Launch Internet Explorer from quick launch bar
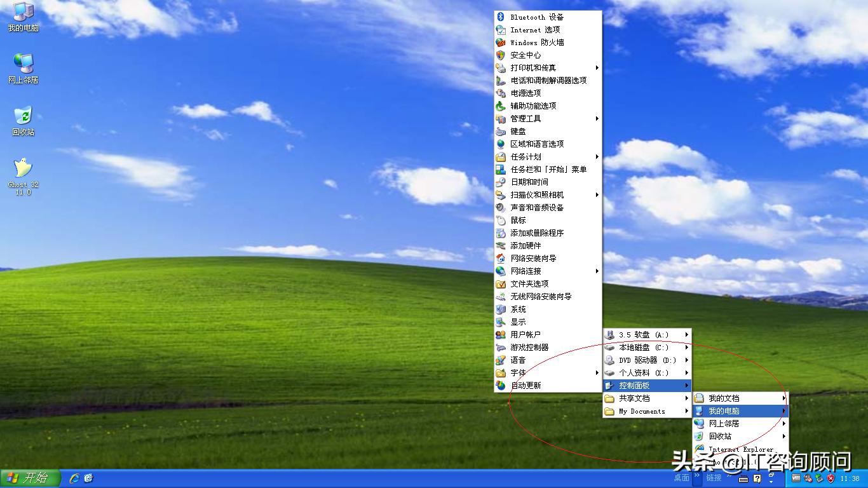The width and height of the screenshot is (868, 488). point(74,478)
